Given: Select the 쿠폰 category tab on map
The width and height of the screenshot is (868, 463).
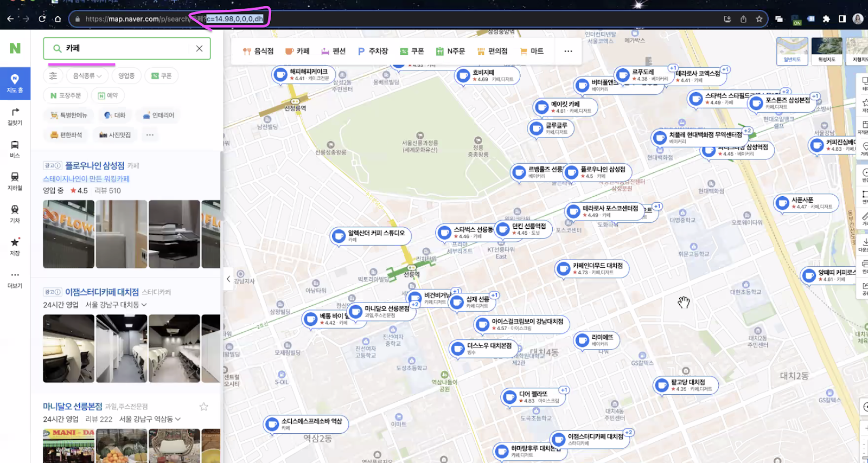Looking at the screenshot, I should pyautogui.click(x=412, y=51).
